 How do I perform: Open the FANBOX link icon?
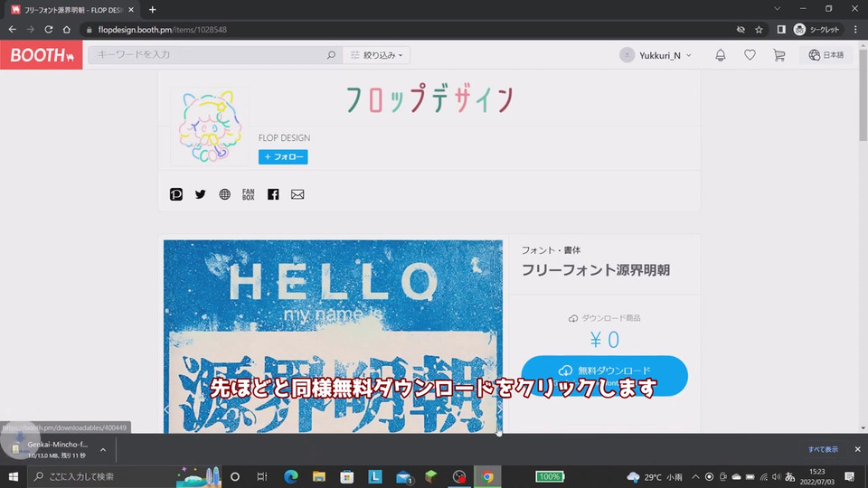249,194
